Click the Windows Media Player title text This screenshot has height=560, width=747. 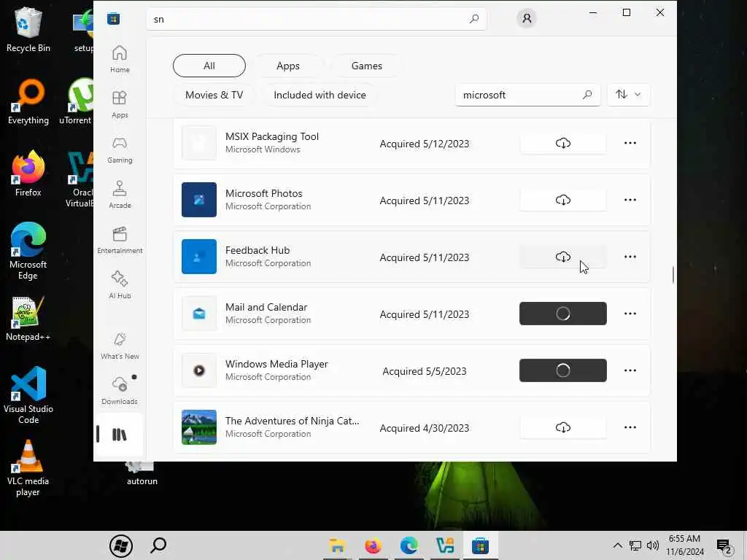276,365
